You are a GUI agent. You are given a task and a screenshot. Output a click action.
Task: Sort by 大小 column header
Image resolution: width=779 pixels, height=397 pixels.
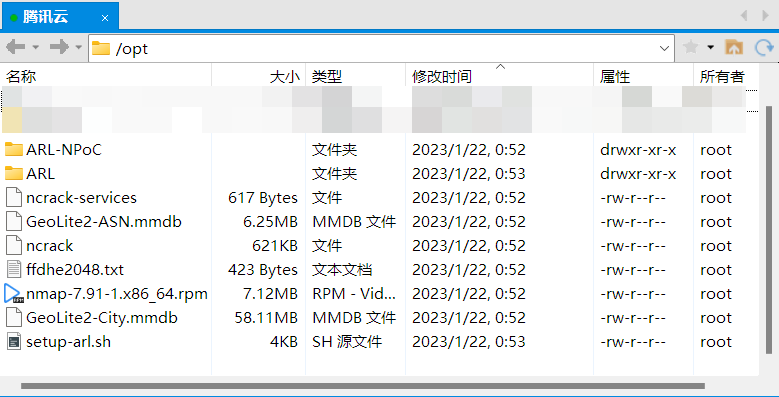coord(259,77)
